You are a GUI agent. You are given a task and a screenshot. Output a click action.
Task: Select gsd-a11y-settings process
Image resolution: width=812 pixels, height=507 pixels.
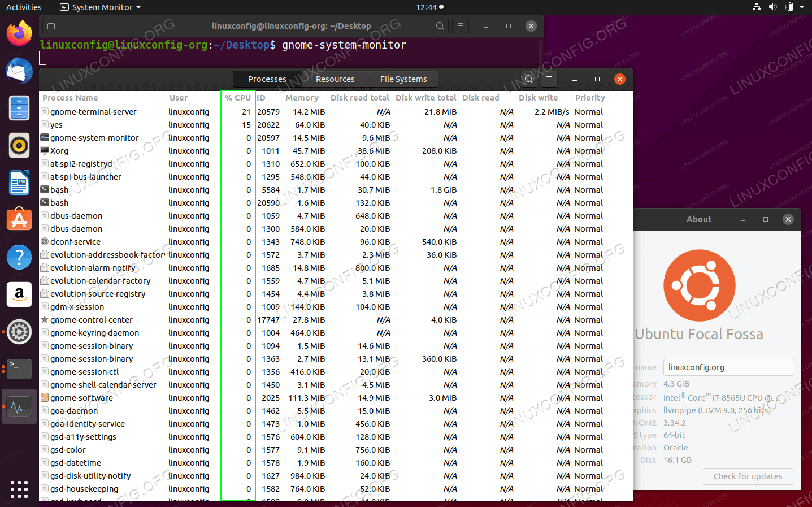336,437
